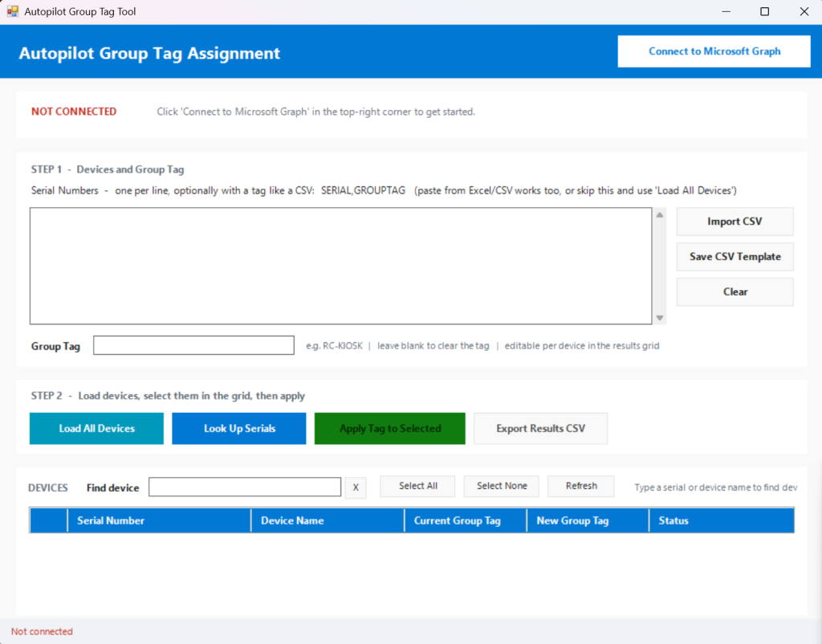Focus the Find device search box
The width and height of the screenshot is (822, 644).
pos(245,487)
